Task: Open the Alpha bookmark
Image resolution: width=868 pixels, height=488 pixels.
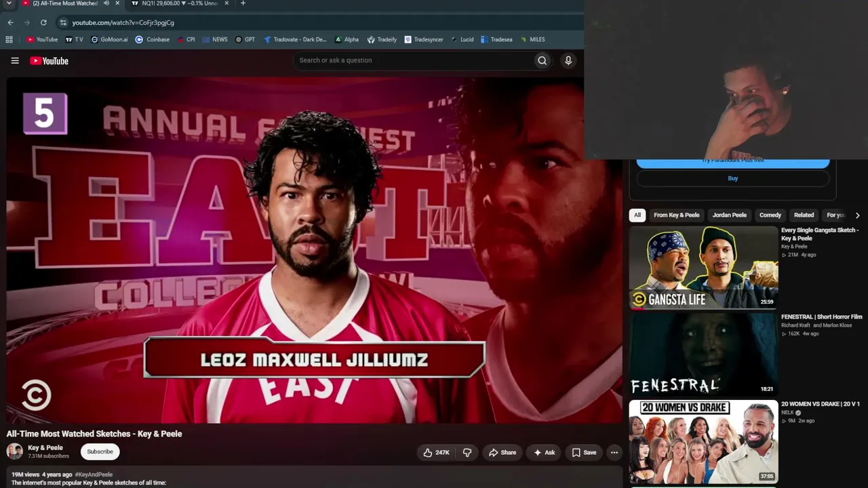Action: coord(347,39)
